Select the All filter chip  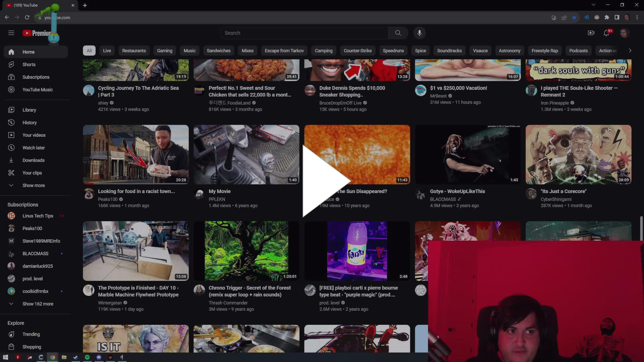tap(89, 50)
